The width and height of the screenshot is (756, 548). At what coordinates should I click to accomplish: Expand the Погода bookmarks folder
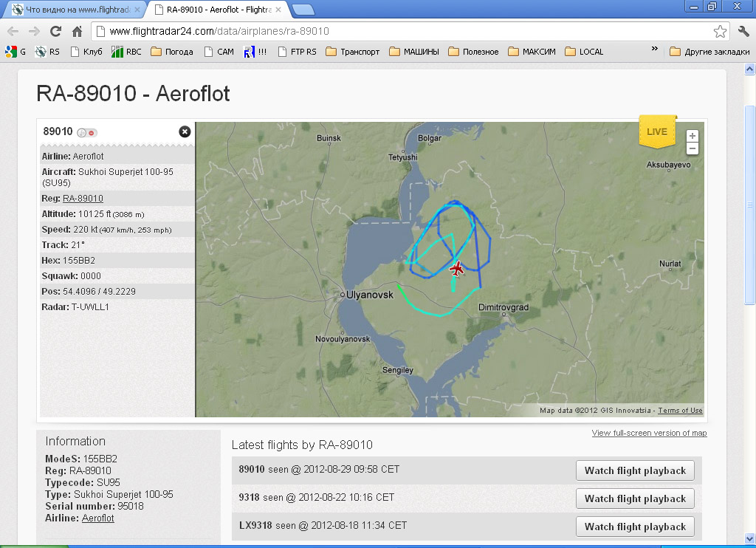point(172,52)
